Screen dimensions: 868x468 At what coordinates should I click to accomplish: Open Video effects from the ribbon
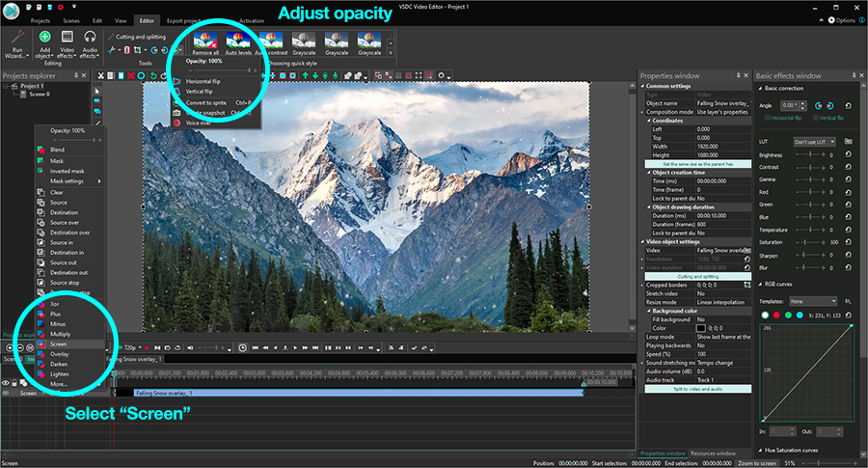67,44
